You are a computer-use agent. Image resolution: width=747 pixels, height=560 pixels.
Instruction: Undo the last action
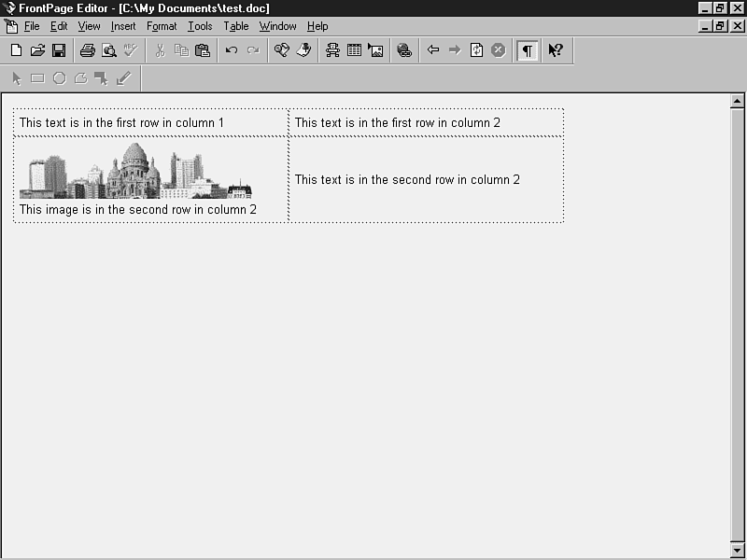(x=232, y=50)
